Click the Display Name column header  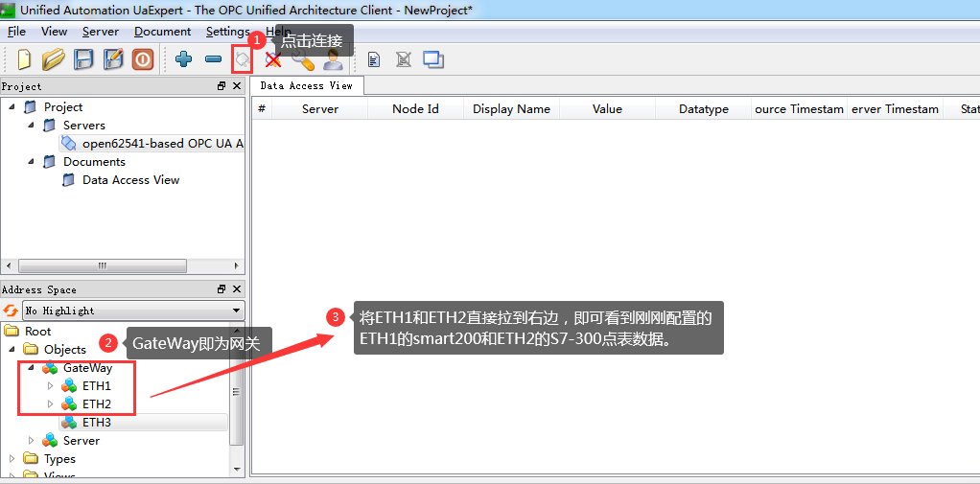point(511,108)
